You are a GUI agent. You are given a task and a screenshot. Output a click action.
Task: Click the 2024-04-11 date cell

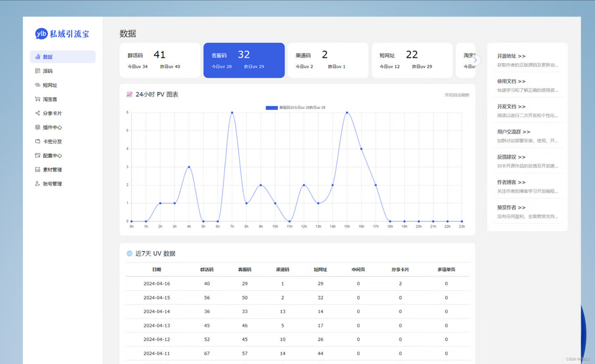157,354
